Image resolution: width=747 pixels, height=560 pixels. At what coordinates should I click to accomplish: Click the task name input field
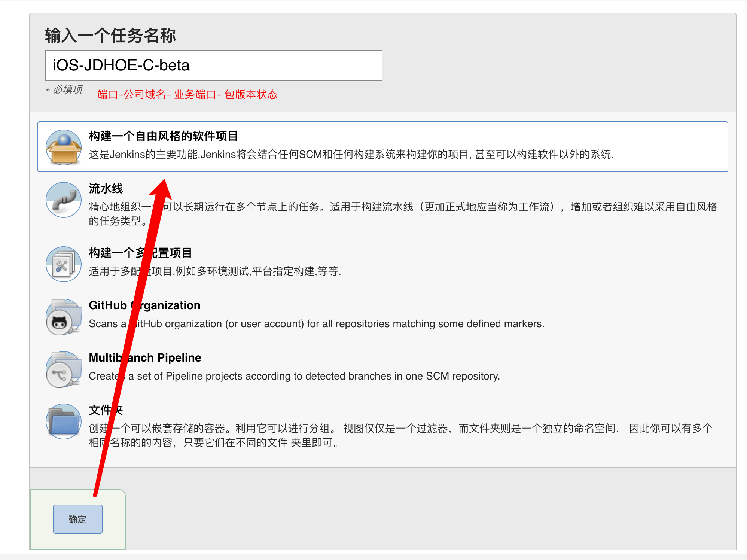[x=214, y=66]
